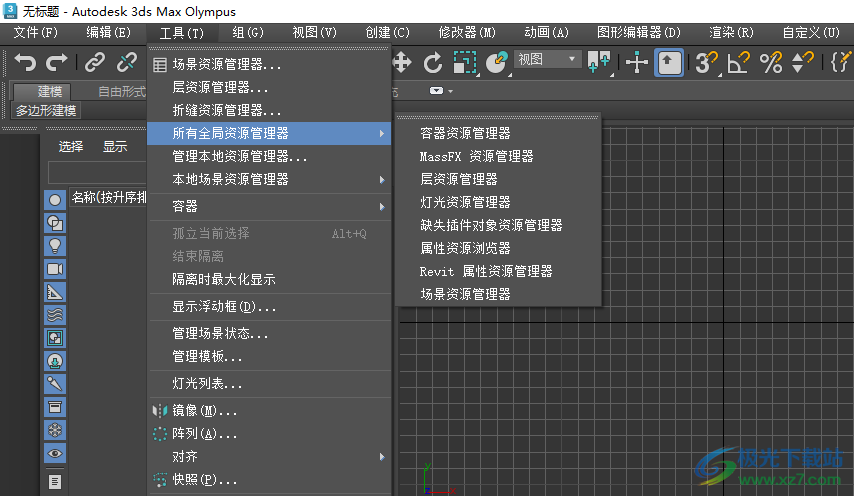Open the 视图 reference coordinate dropdown

pyautogui.click(x=546, y=59)
